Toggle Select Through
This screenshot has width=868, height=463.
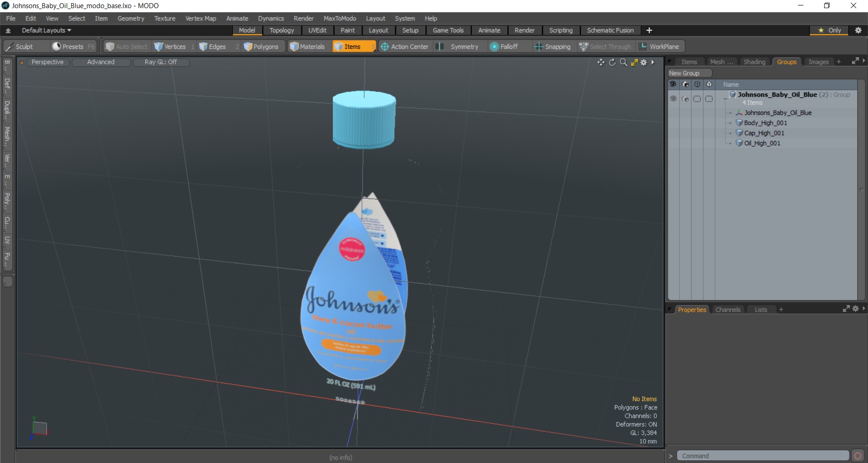pyautogui.click(x=606, y=47)
